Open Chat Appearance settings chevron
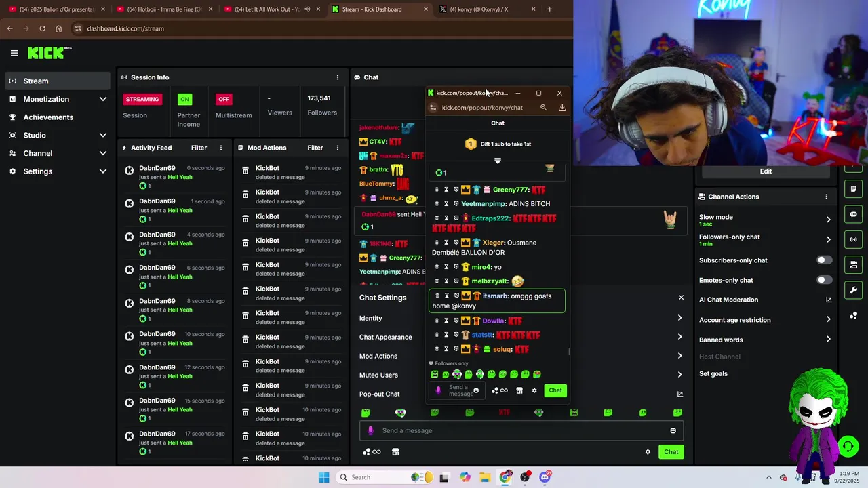This screenshot has height=488, width=868. (x=679, y=337)
